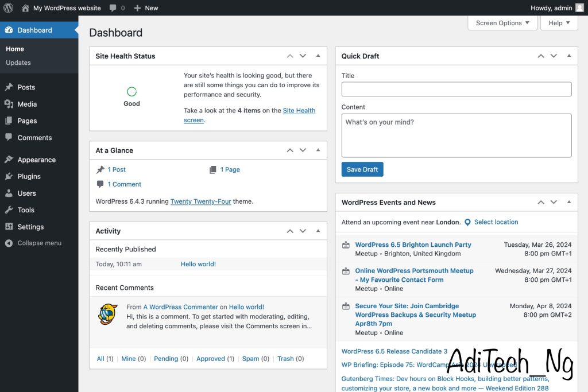
Task: Click the Quick Draft Title field
Action: click(457, 89)
